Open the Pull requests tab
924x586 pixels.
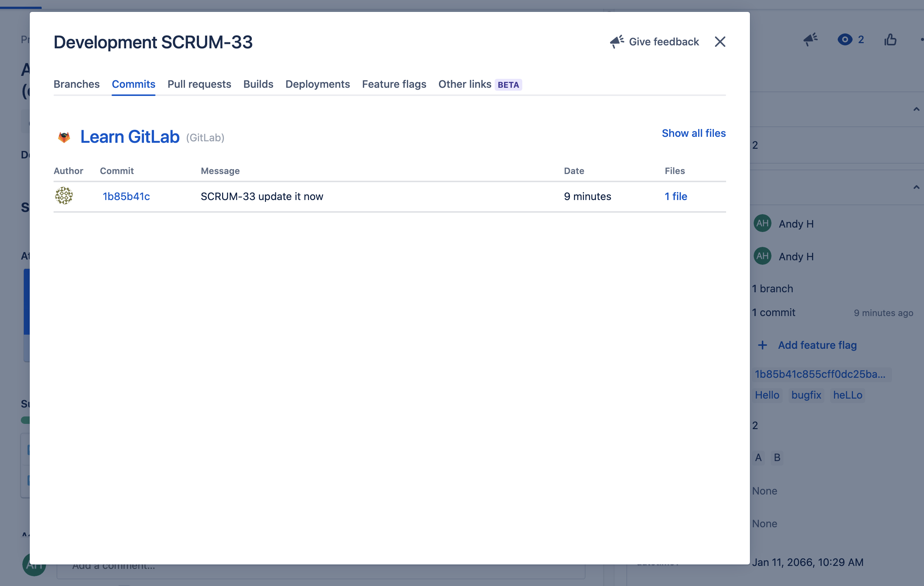[199, 84]
